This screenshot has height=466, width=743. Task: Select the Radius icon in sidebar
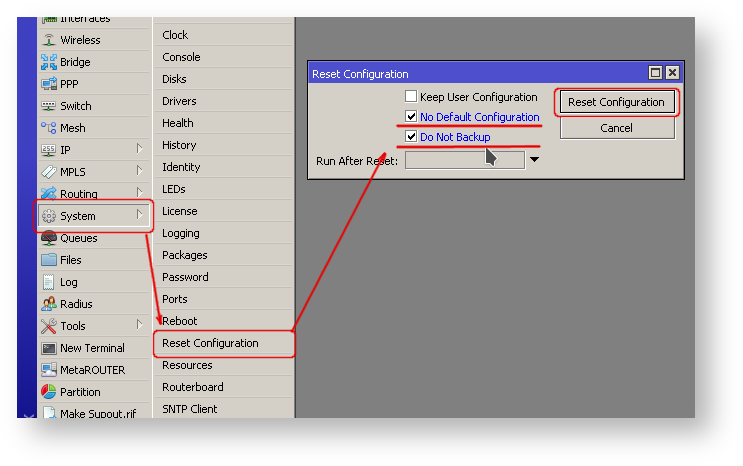(49, 304)
